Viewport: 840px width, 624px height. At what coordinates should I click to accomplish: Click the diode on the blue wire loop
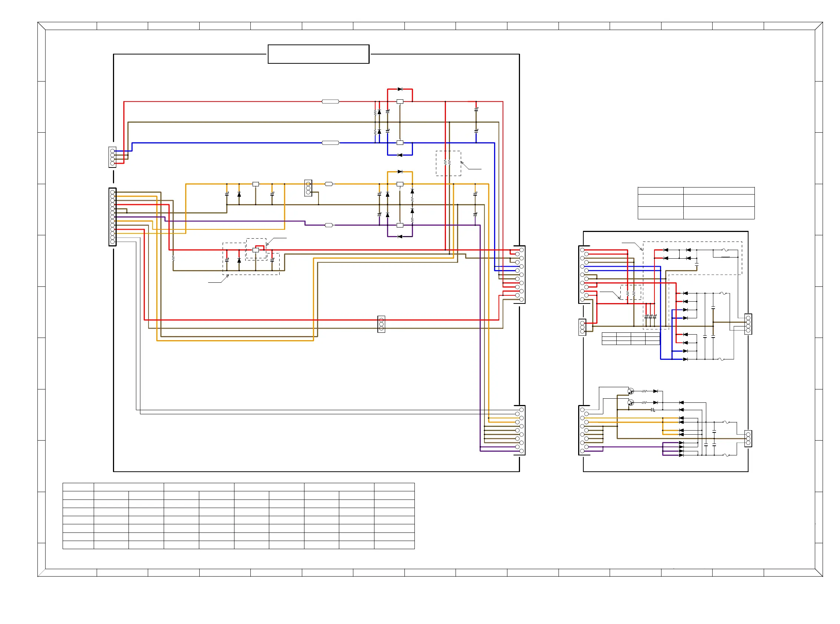400,155
